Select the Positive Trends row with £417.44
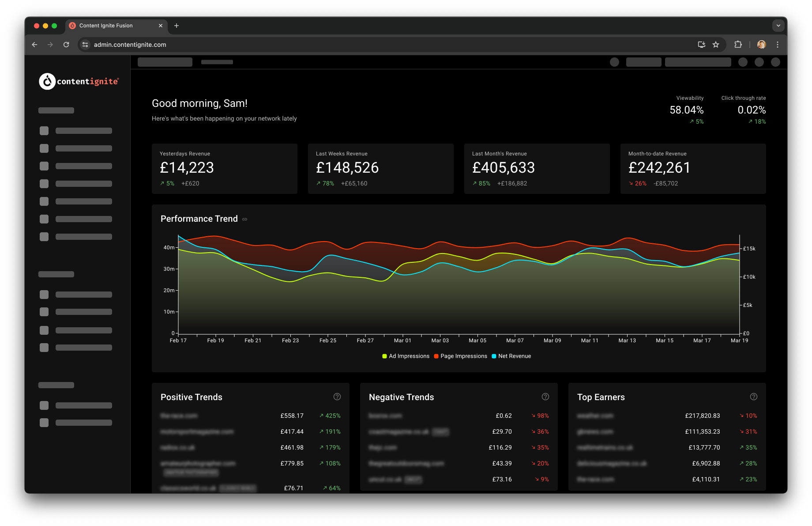Image resolution: width=812 pixels, height=526 pixels. (x=251, y=431)
